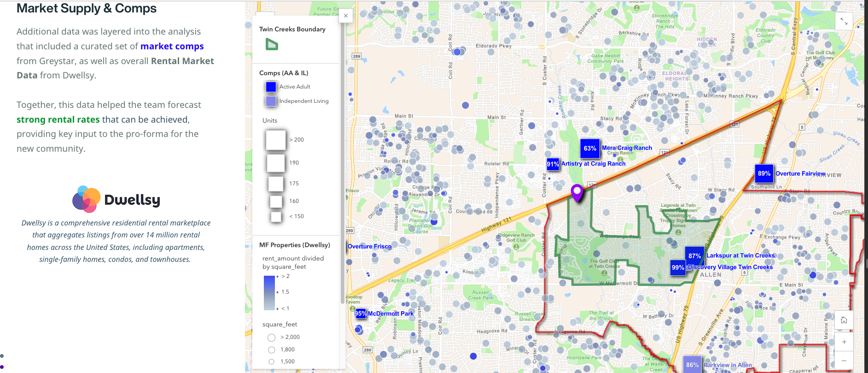
Task: Click the Overture Frisco map label
Action: 369,246
